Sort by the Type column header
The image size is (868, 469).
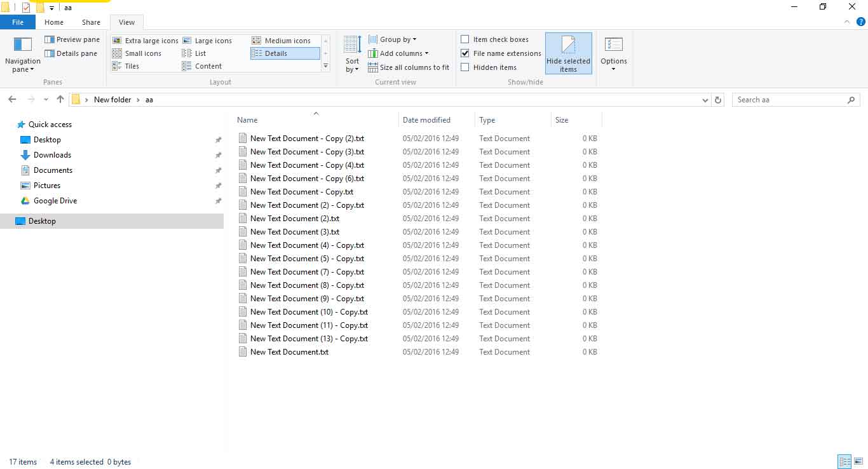tap(487, 119)
